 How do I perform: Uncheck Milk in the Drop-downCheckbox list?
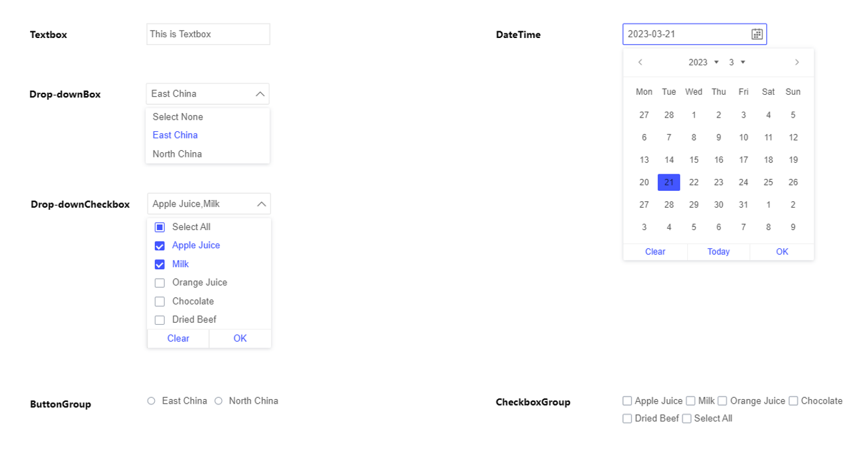click(x=159, y=264)
